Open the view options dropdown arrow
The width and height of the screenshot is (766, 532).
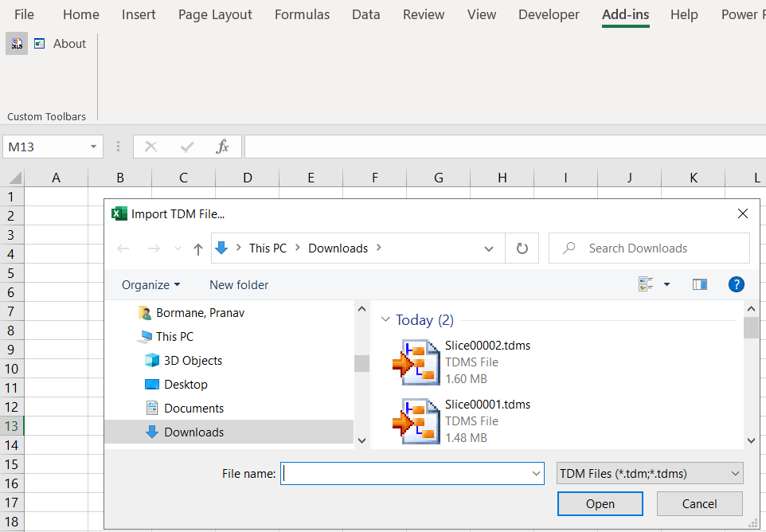click(x=666, y=284)
